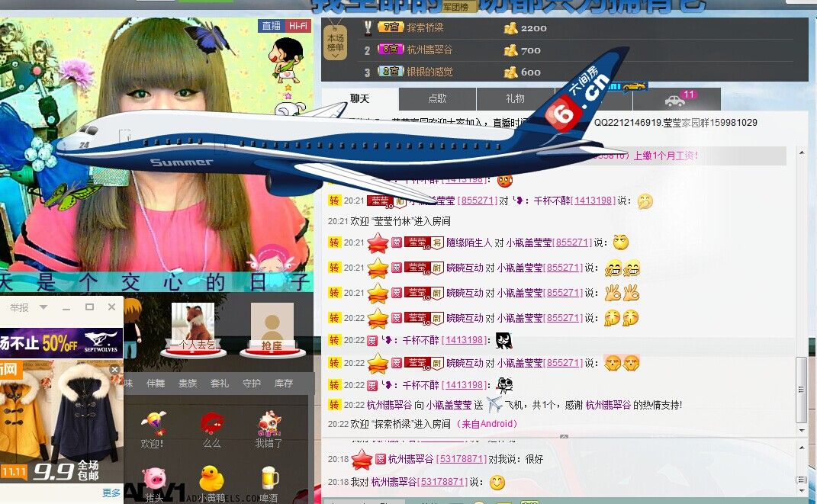Click the 转 icon on the 随缘陌生人 message
This screenshot has width=817, height=504.
pos(334,242)
